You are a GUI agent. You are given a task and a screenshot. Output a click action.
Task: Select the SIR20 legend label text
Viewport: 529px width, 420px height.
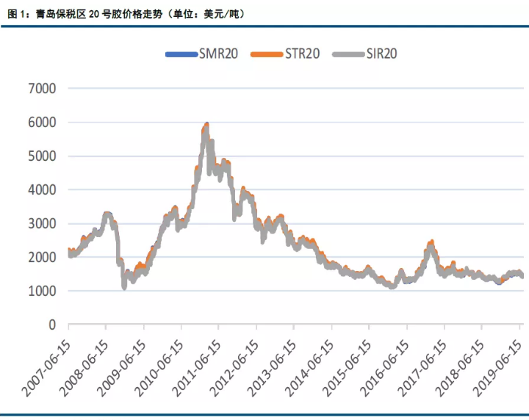click(381, 54)
